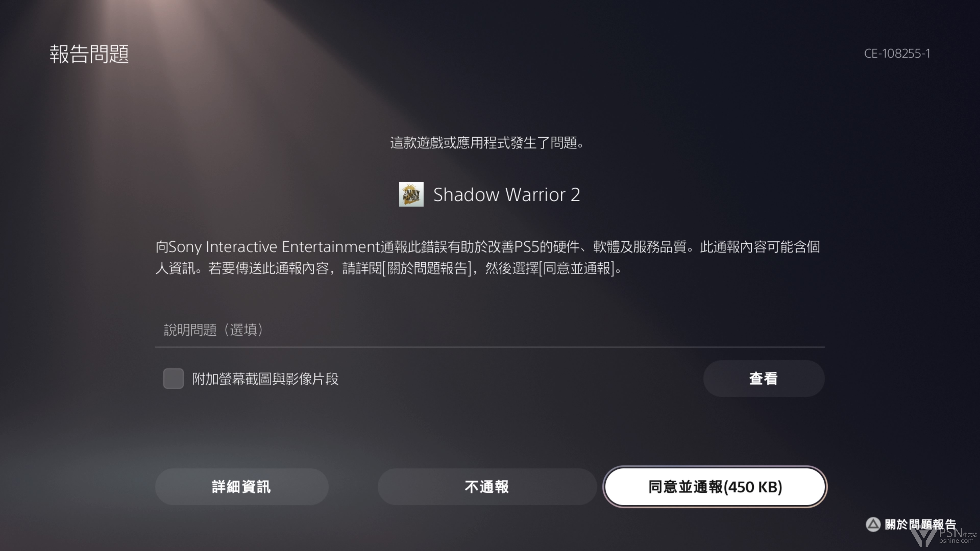
Task: Click [關於問題報告] reference in the paragraph
Action: pyautogui.click(x=426, y=268)
